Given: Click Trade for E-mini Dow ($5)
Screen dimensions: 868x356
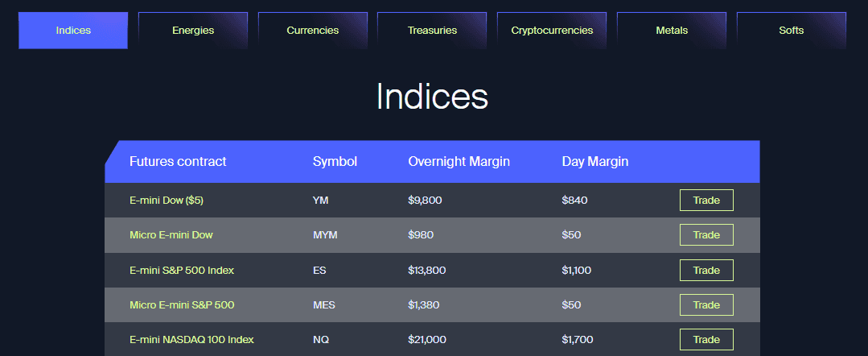Looking at the screenshot, I should click(x=706, y=201).
